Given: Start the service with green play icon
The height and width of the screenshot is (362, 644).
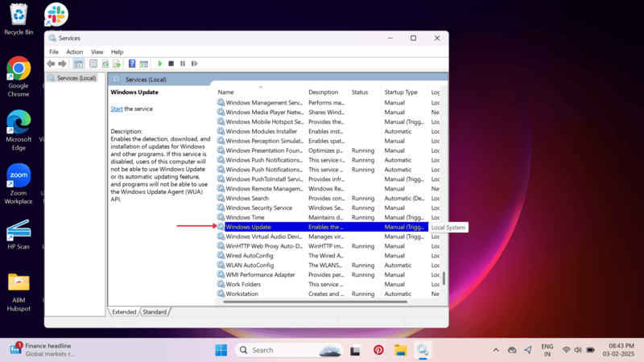Looking at the screenshot, I should (x=160, y=64).
